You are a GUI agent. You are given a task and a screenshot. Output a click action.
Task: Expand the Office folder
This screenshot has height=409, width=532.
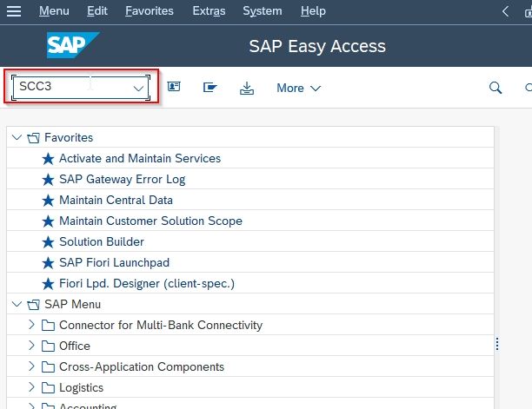pyautogui.click(x=31, y=346)
